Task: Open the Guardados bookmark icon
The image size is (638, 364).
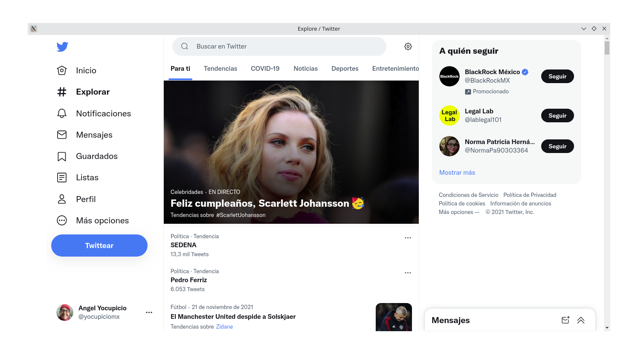Action: pos(62,156)
